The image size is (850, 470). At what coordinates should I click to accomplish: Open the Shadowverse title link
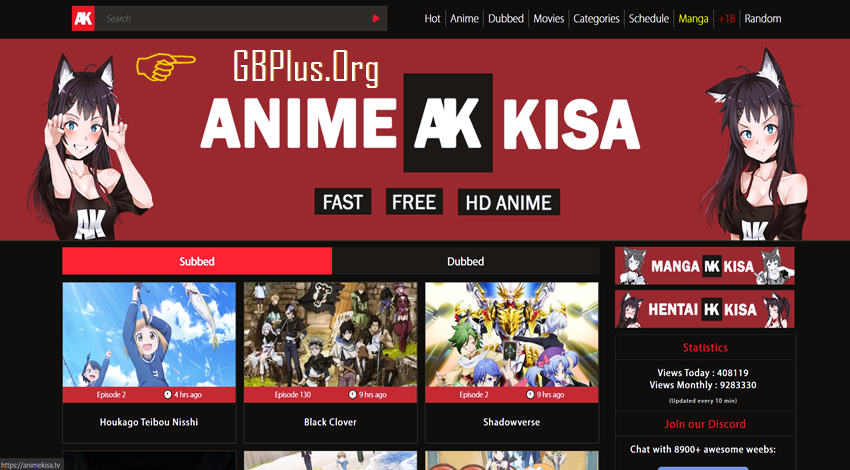[x=511, y=422]
